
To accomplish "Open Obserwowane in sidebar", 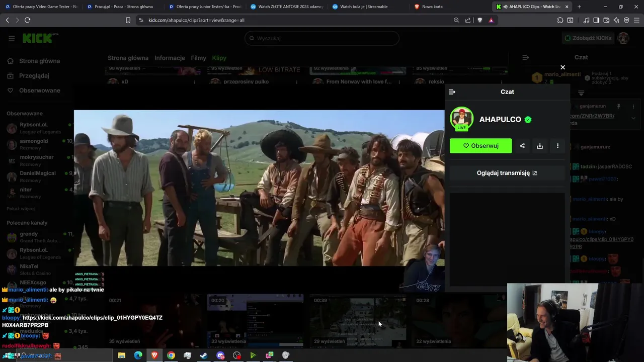I will (33, 90).
